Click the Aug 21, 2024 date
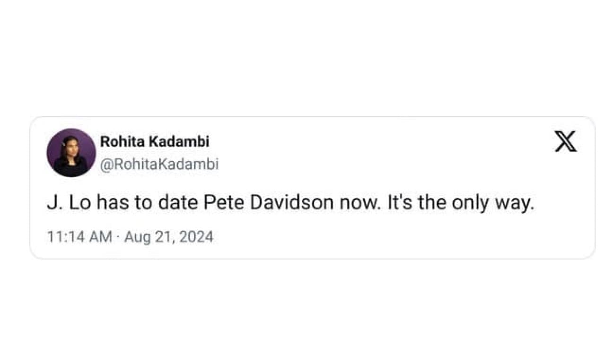The image size is (613, 364). point(169,236)
